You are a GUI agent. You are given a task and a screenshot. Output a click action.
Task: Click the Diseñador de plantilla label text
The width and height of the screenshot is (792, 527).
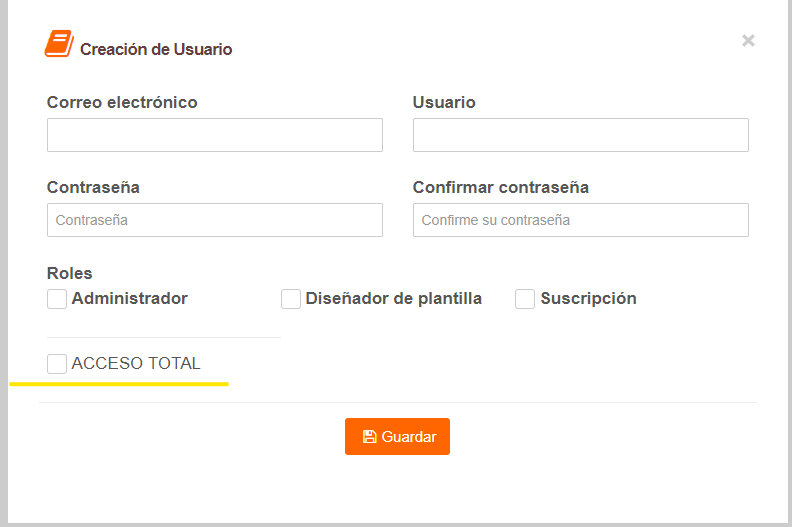pyautogui.click(x=394, y=298)
